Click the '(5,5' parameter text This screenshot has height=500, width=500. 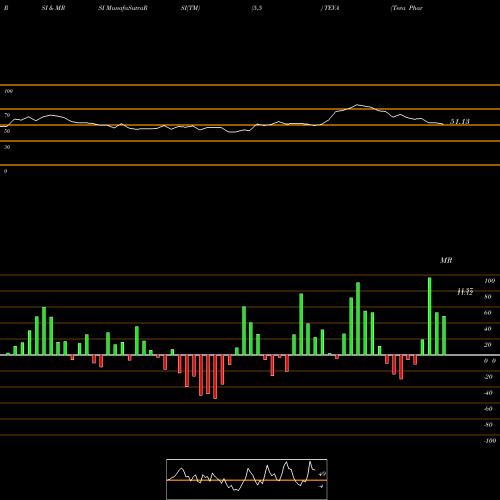[257, 8]
